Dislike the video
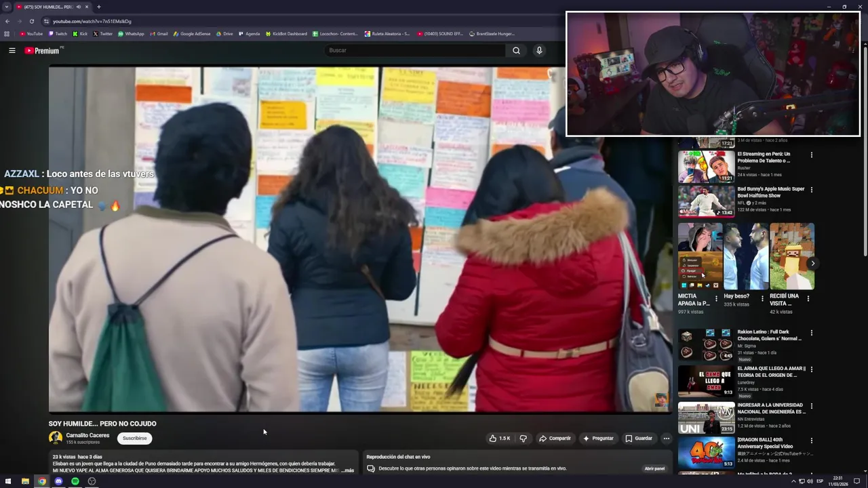The width and height of the screenshot is (868, 488). [x=523, y=439]
